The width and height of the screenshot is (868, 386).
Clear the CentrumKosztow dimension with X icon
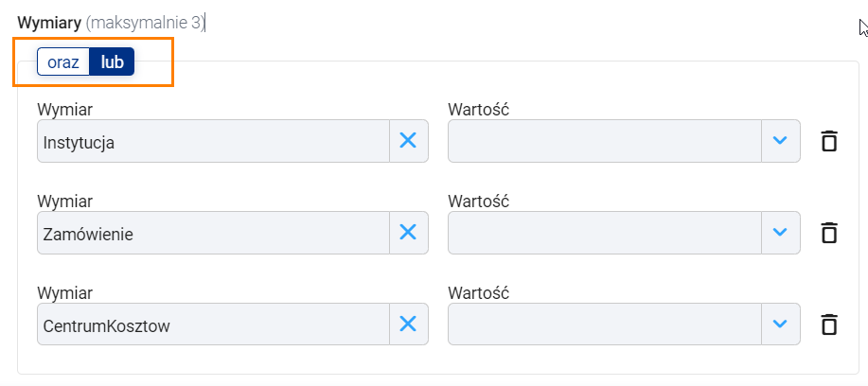point(408,325)
